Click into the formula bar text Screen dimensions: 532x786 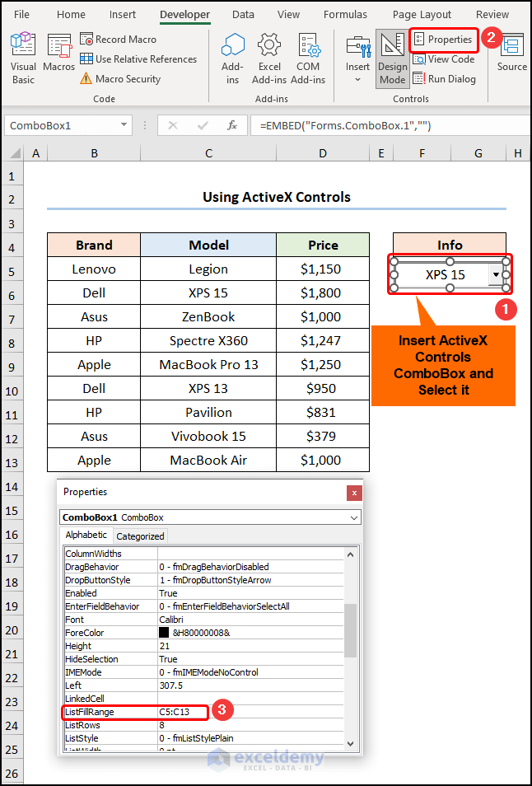pos(389,126)
